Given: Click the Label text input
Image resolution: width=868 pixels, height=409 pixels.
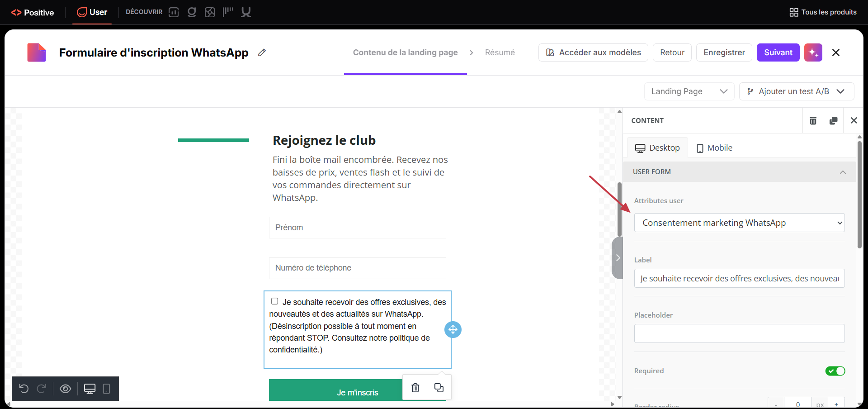Looking at the screenshot, I should [739, 278].
